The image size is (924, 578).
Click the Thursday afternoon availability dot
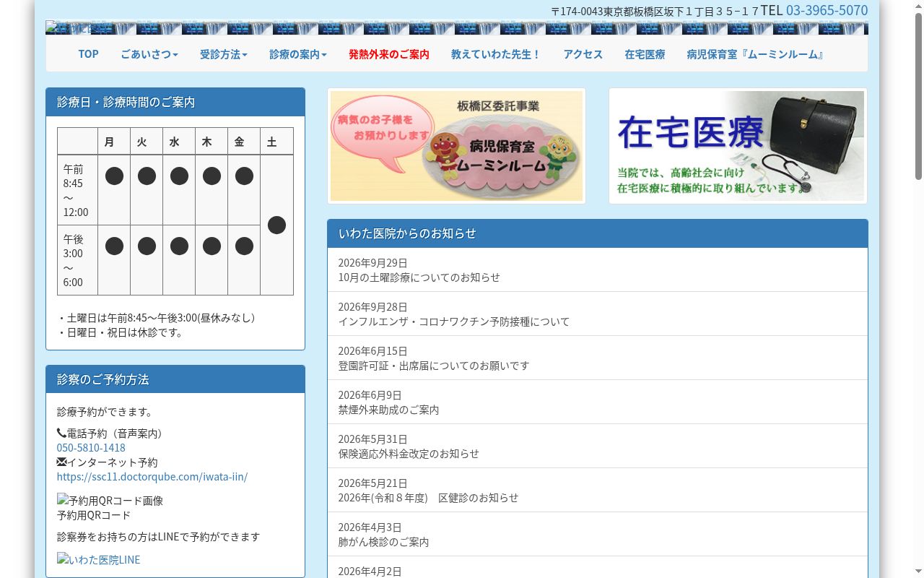(212, 246)
